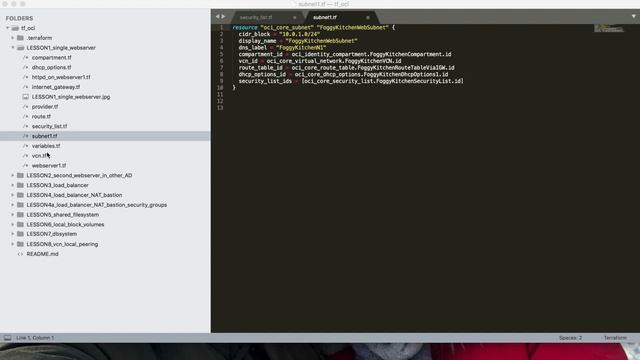Open variables.tf file
Image resolution: width=640 pixels, height=360 pixels.
pyautogui.click(x=46, y=146)
